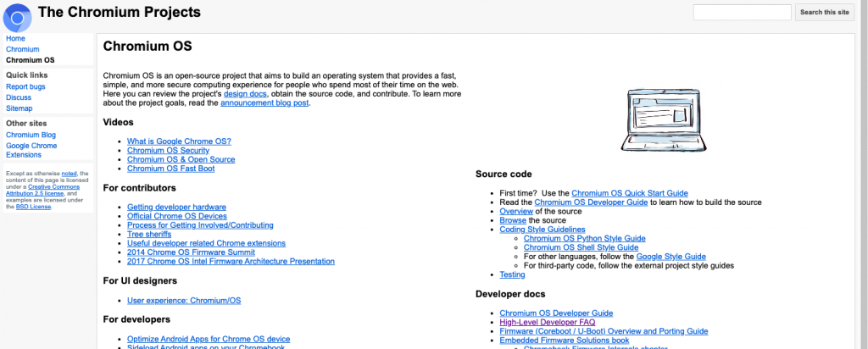Open Chromium OS Fast Boot link
The width and height of the screenshot is (868, 349).
tap(171, 169)
